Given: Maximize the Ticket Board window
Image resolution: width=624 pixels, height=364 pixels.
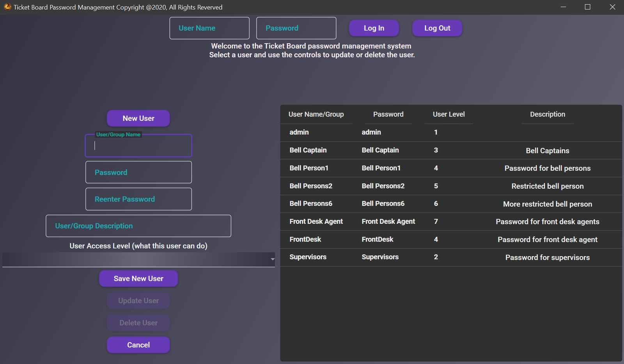Looking at the screenshot, I should (587, 7).
